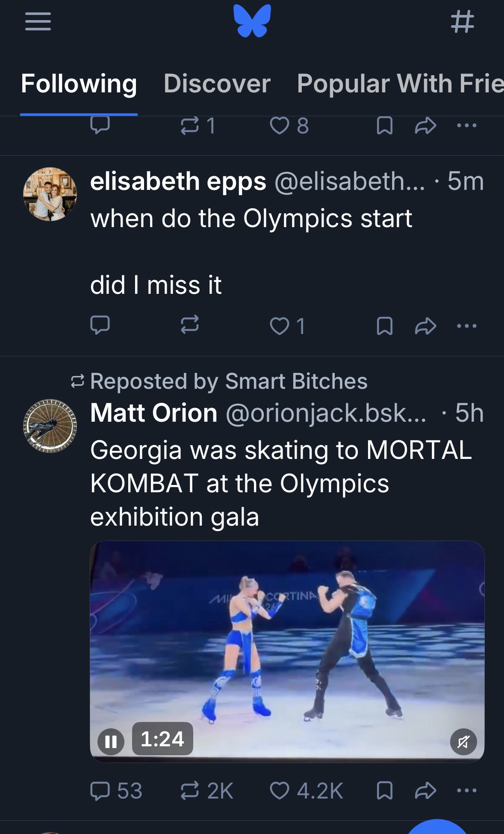Bookmark elisabeth epps' post

(x=384, y=326)
